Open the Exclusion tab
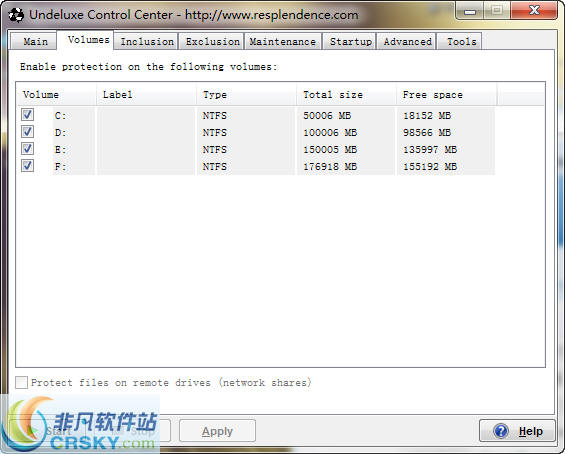Screen dimensions: 565x454 pyautogui.click(x=212, y=41)
